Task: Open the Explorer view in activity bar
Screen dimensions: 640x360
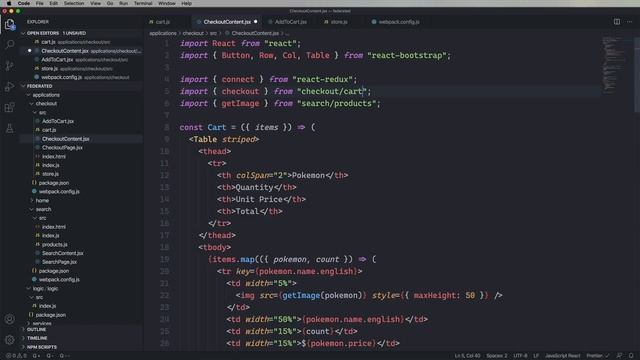Action: click(x=10, y=24)
